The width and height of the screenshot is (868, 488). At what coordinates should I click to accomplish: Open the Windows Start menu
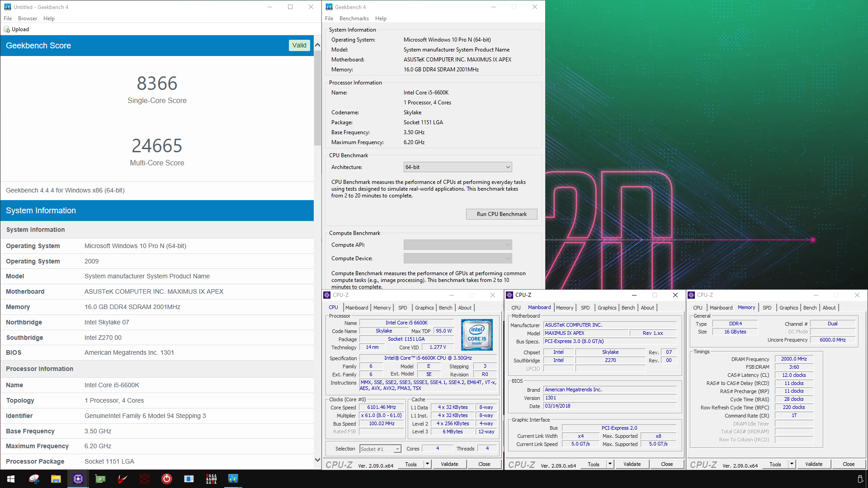pyautogui.click(x=11, y=479)
